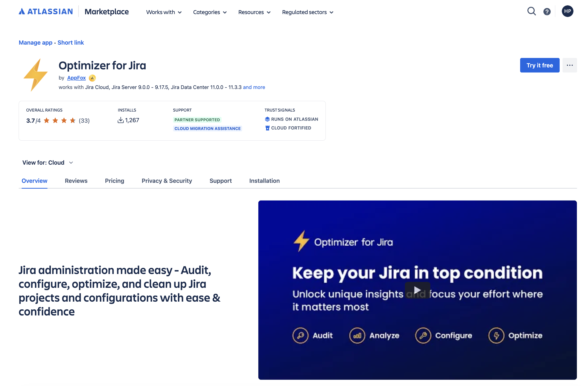Screen dimensions: 588x386
Task: Click the Manage app link
Action: [x=35, y=42]
